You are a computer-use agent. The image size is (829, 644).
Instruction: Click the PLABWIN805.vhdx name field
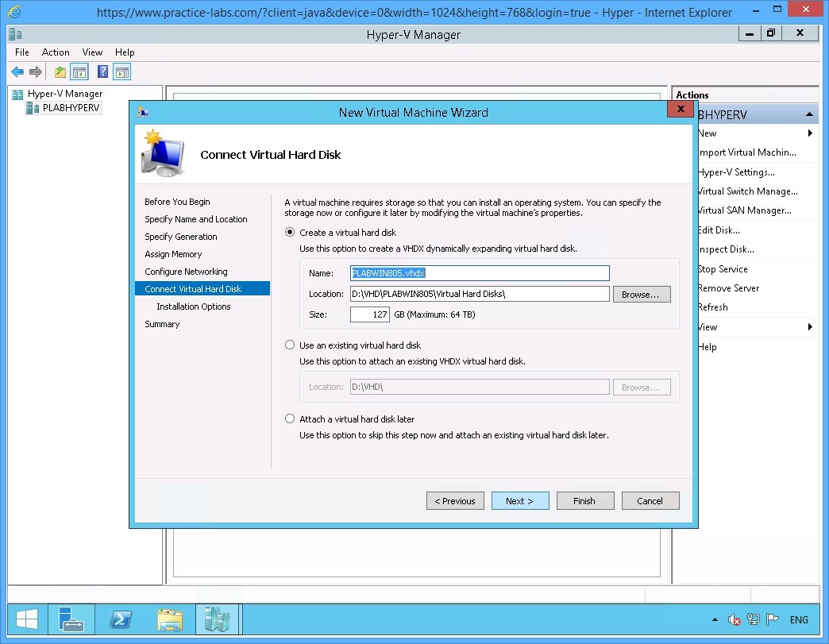point(479,273)
